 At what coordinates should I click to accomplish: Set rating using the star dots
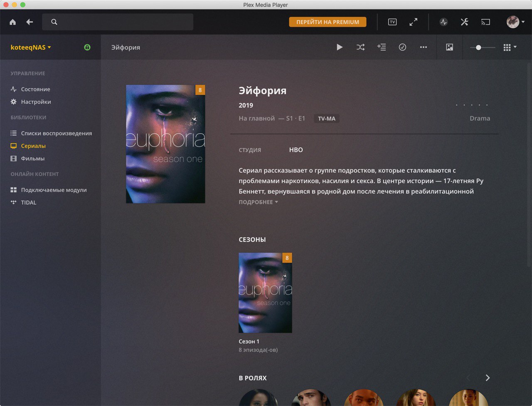click(x=472, y=105)
